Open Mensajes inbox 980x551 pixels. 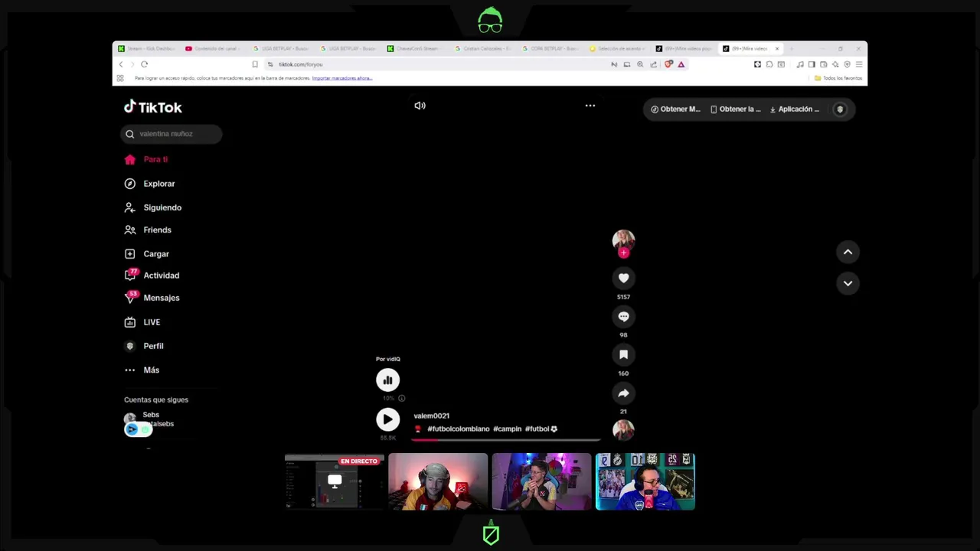[152, 298]
